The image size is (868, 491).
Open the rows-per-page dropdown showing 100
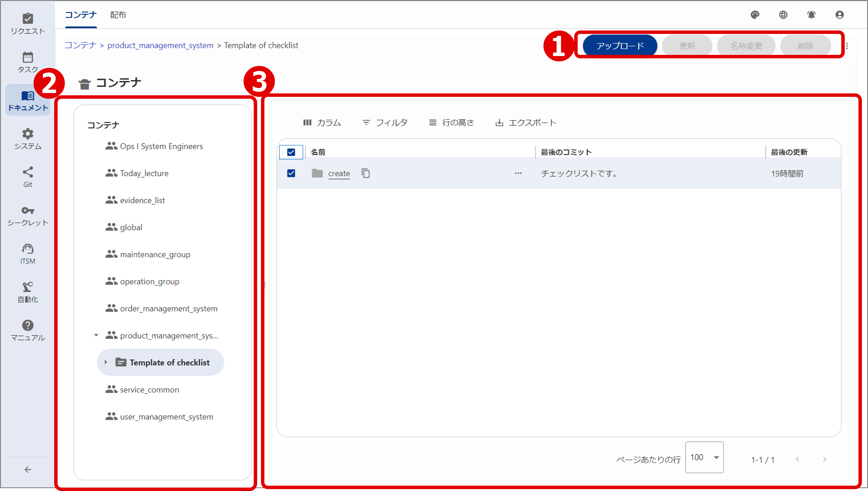click(x=704, y=457)
